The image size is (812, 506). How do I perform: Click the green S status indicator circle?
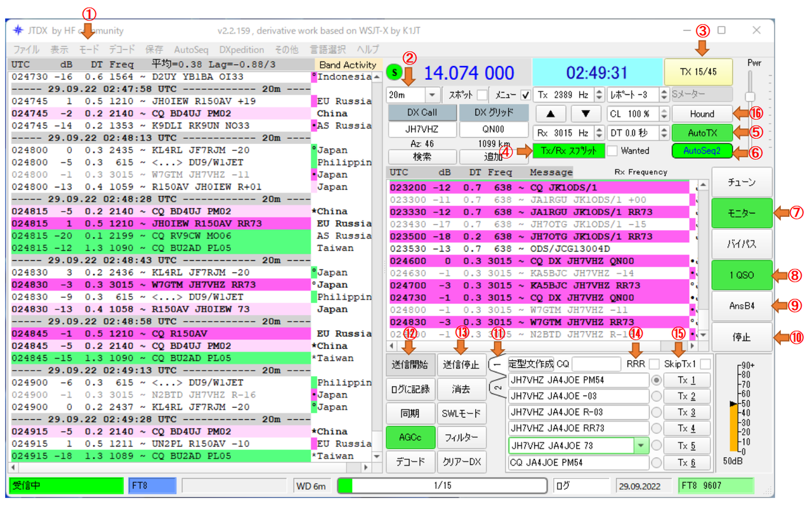(395, 72)
